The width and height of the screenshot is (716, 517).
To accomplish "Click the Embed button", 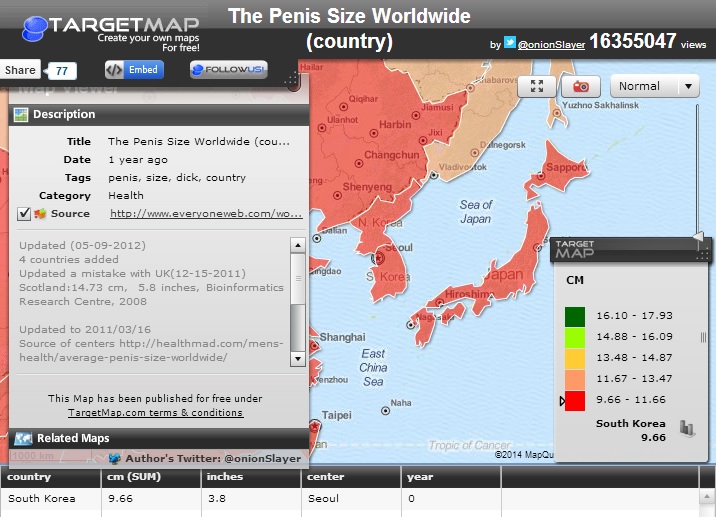I will pos(134,70).
